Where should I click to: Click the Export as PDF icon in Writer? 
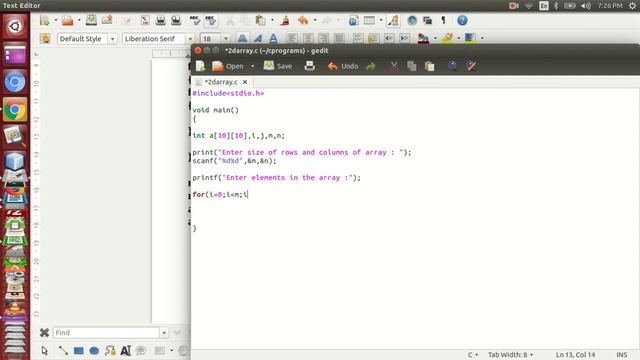145,20
